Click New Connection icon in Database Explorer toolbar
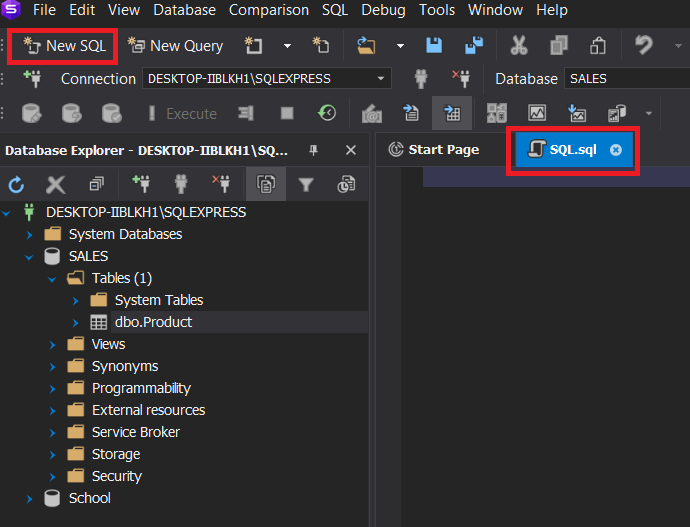 coord(141,184)
